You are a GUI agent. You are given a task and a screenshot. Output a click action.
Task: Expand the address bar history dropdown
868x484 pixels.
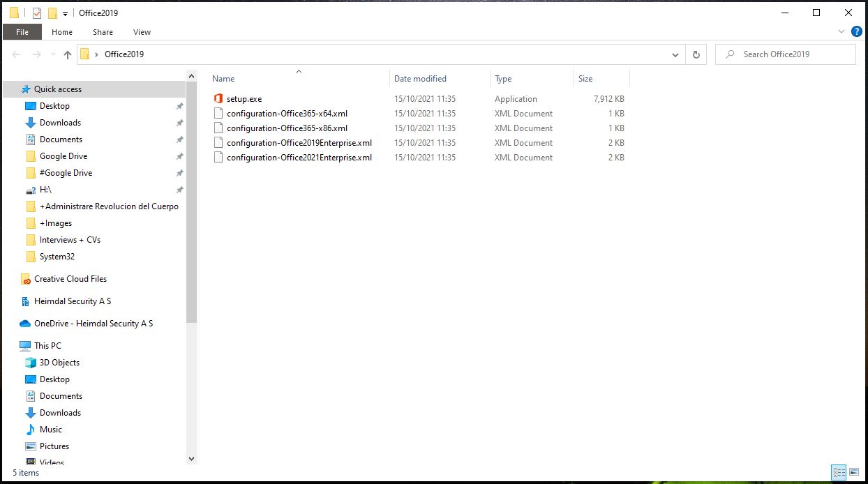coord(675,54)
